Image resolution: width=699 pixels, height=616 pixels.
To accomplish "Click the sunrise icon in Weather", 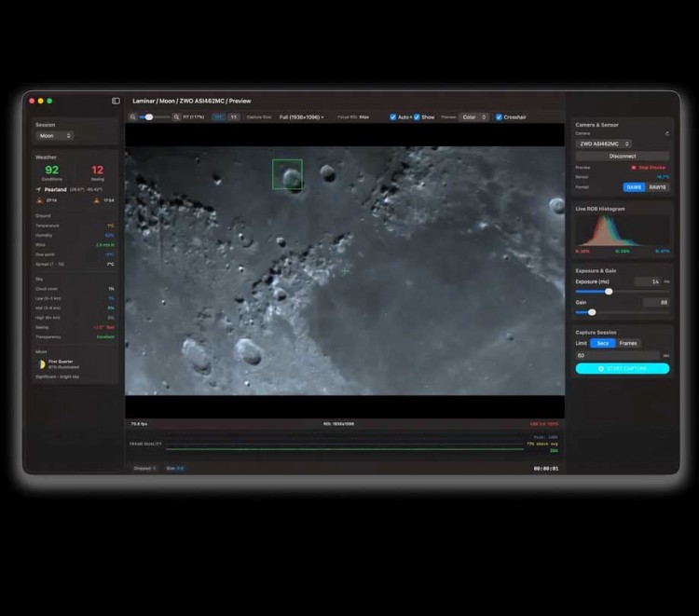I will point(40,200).
